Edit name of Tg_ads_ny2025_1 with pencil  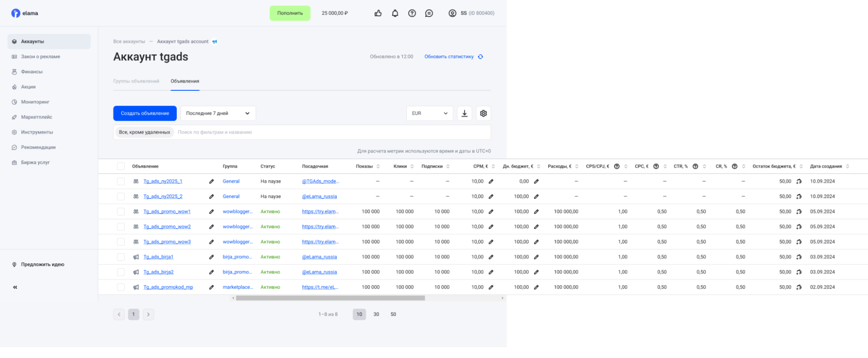[x=211, y=182]
